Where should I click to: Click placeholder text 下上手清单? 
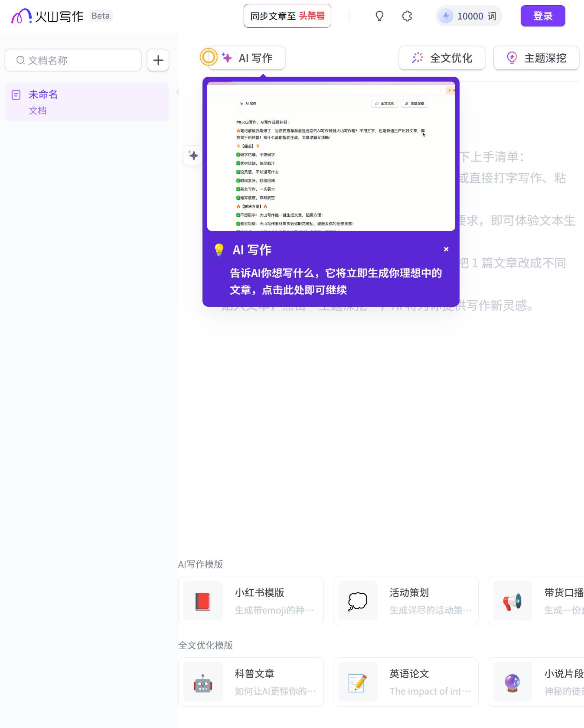point(492,157)
